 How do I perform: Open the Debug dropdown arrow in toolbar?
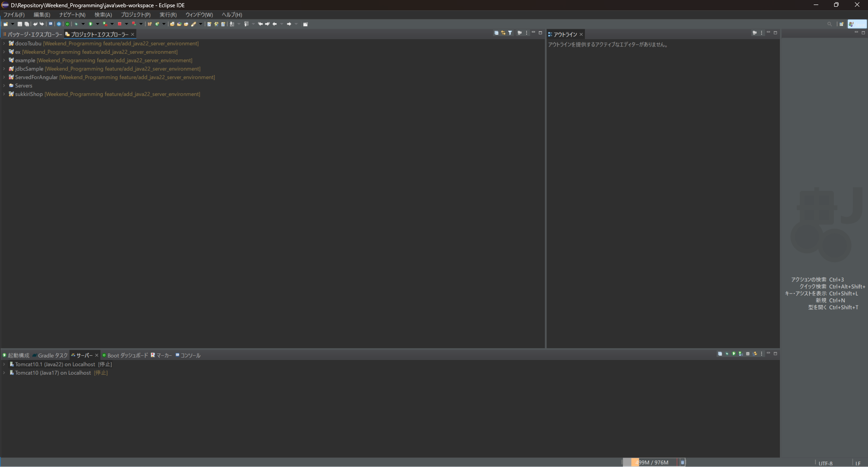(83, 24)
